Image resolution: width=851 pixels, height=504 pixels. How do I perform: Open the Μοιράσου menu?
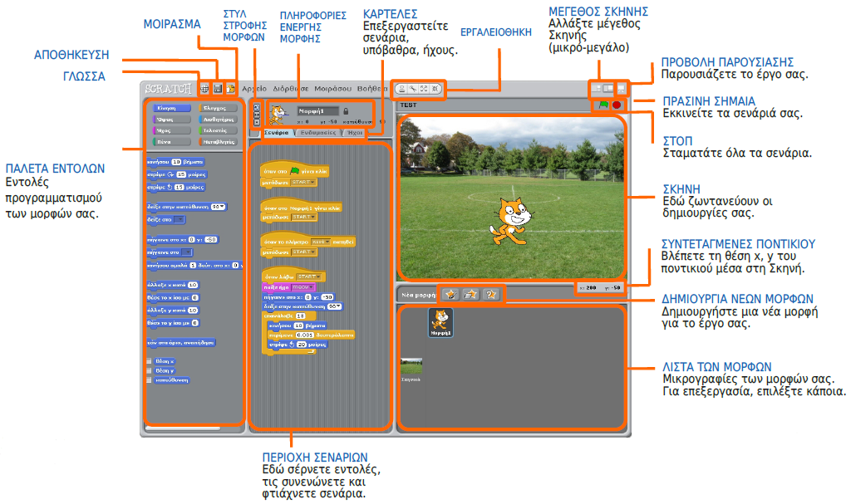(332, 89)
